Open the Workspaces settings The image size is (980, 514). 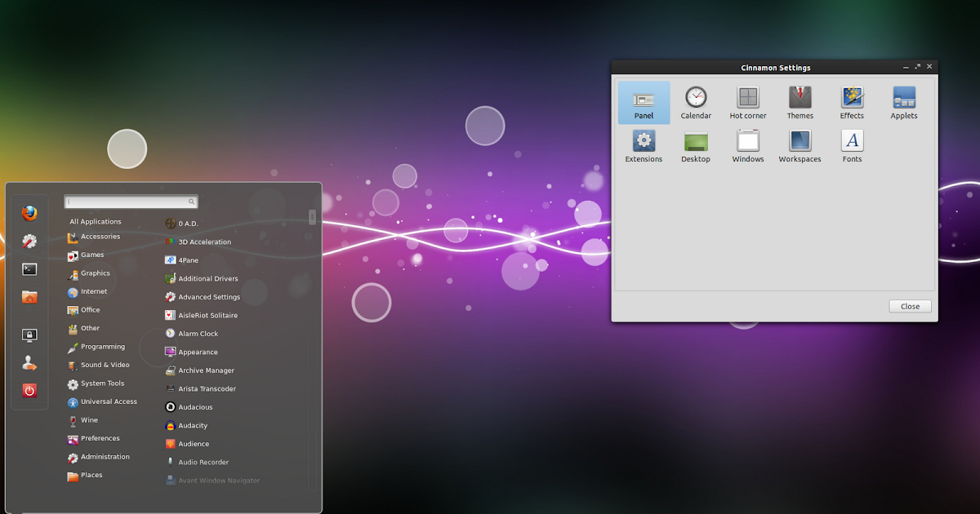pyautogui.click(x=800, y=146)
